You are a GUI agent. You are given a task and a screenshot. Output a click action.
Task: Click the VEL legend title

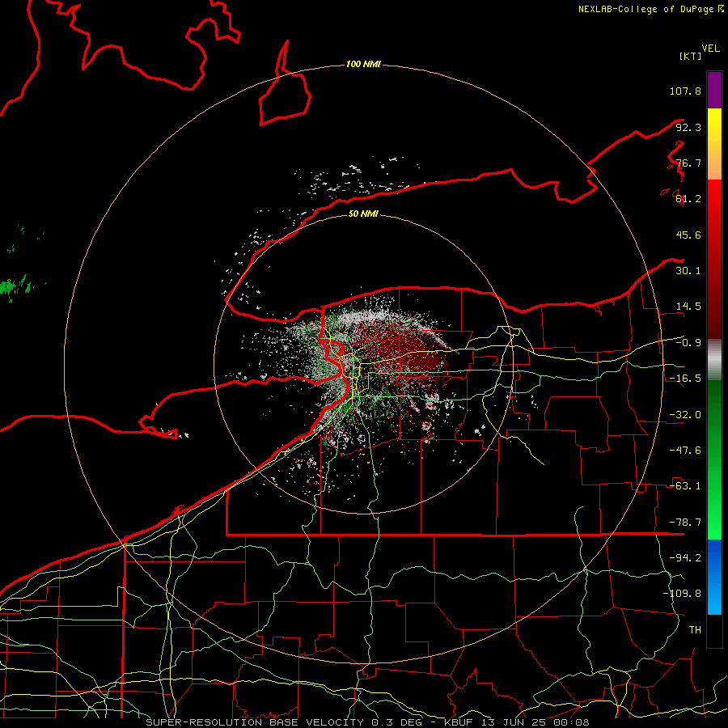click(710, 49)
